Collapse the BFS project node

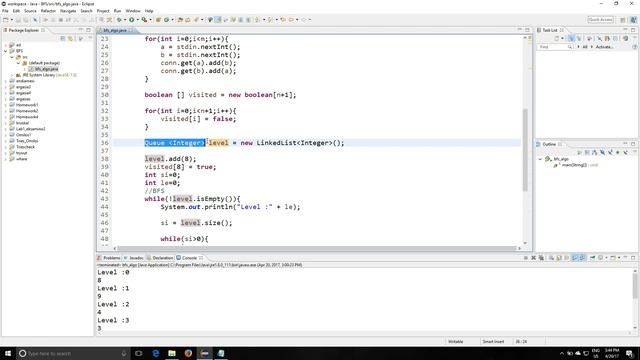tap(6, 51)
